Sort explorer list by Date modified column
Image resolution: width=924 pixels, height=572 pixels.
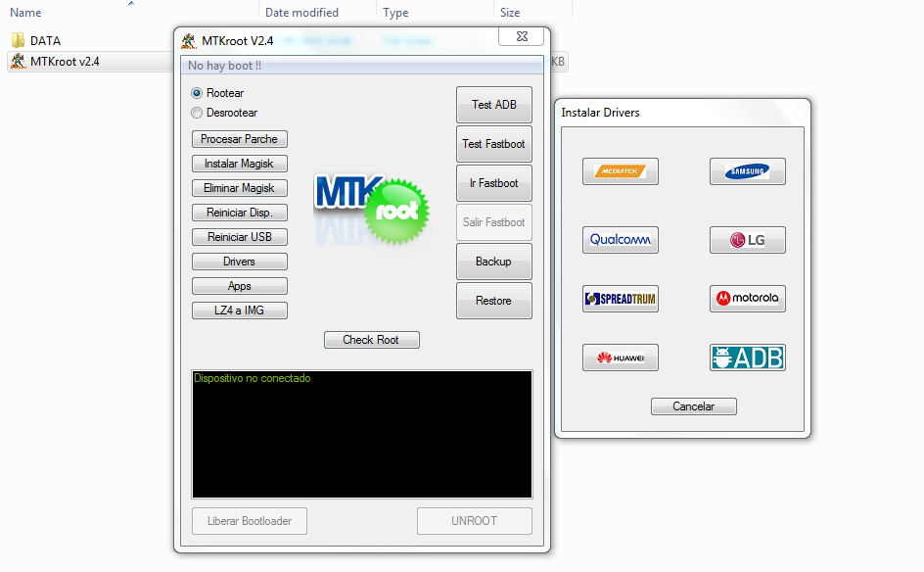click(301, 13)
